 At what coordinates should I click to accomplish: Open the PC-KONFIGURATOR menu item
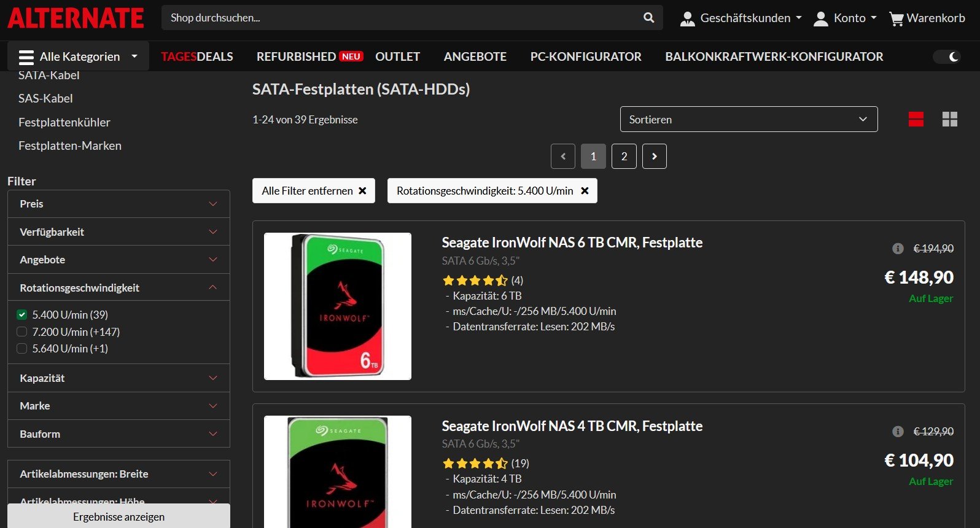coord(586,56)
